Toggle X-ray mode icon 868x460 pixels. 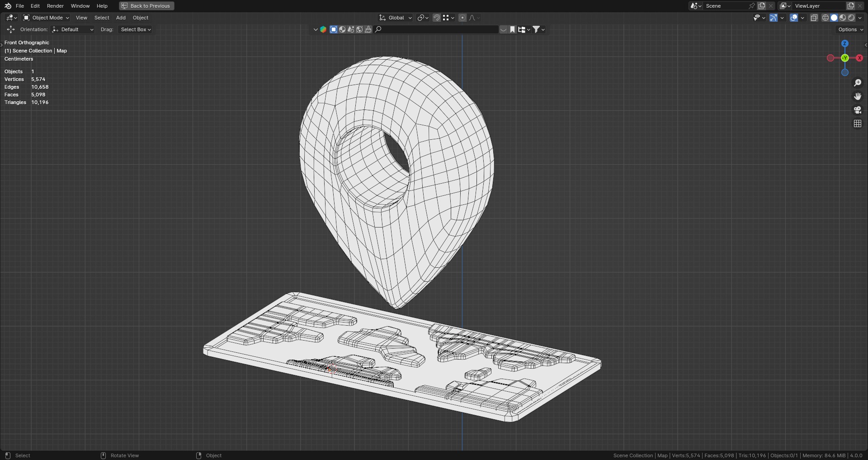pyautogui.click(x=814, y=18)
